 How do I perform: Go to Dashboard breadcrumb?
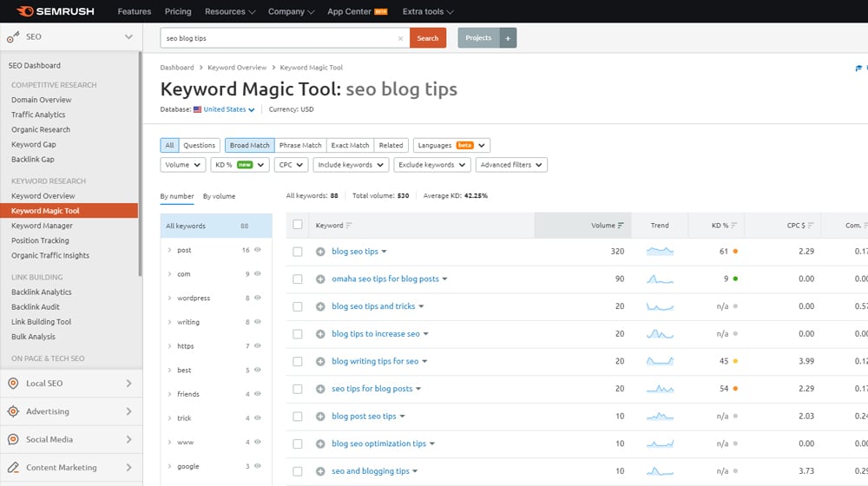point(176,68)
